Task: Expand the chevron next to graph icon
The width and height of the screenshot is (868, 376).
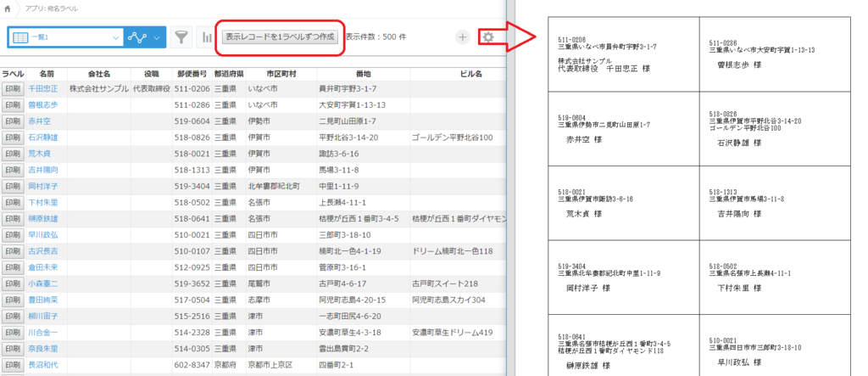Action: point(157,37)
